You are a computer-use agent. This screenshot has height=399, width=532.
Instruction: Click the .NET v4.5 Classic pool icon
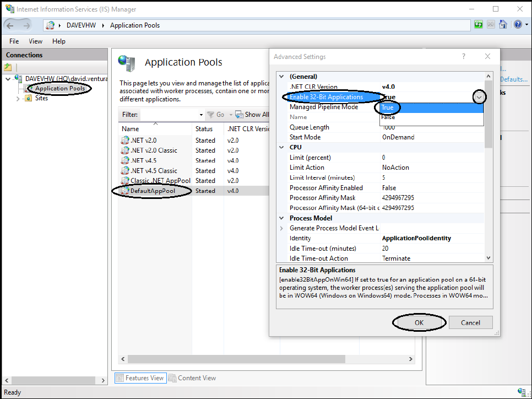tap(125, 170)
